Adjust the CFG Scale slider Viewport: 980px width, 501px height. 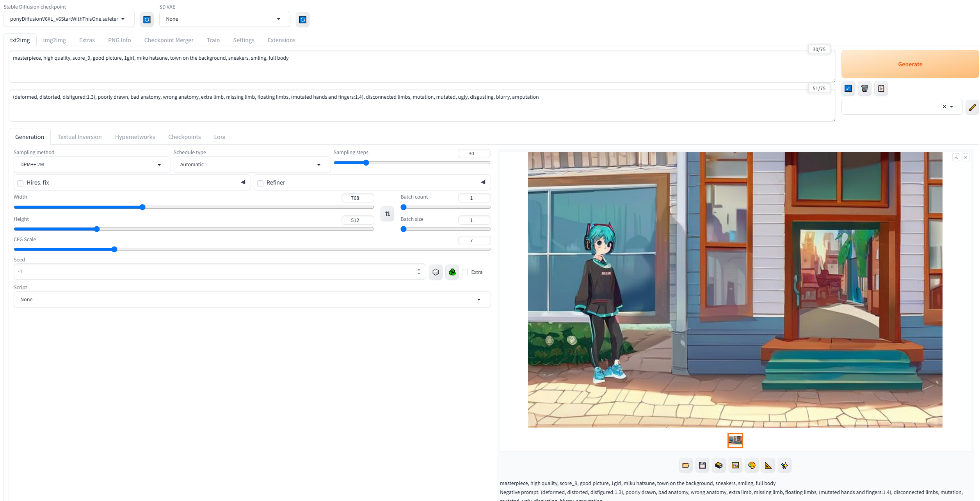coord(252,249)
